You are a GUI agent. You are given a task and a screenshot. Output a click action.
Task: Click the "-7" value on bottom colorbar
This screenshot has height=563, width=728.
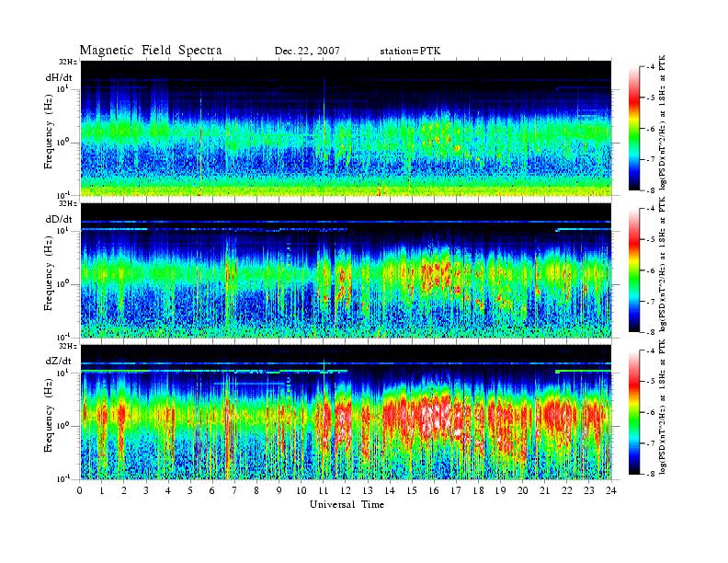(651, 443)
